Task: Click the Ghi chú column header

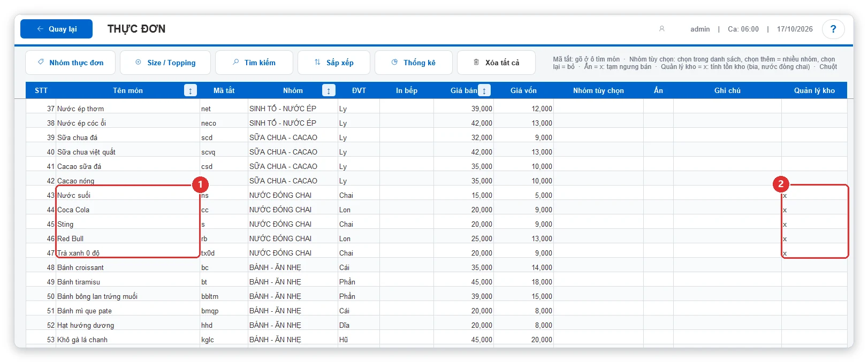Action: (727, 90)
